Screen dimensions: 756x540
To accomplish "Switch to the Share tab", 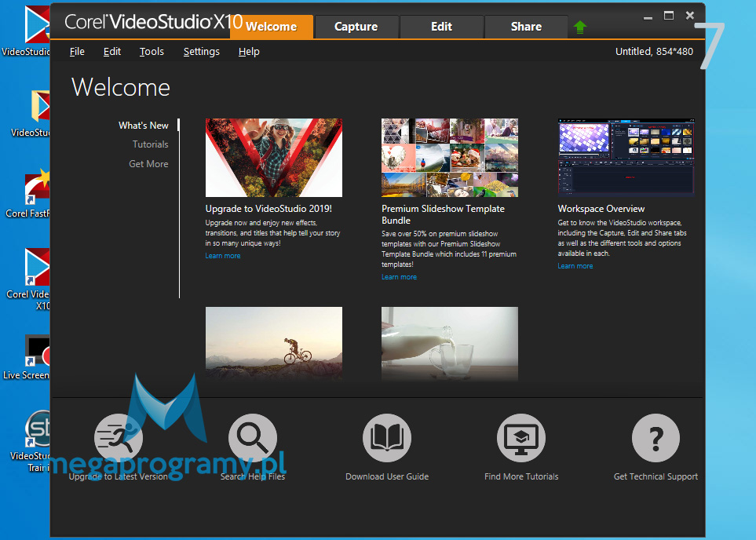I will [526, 27].
